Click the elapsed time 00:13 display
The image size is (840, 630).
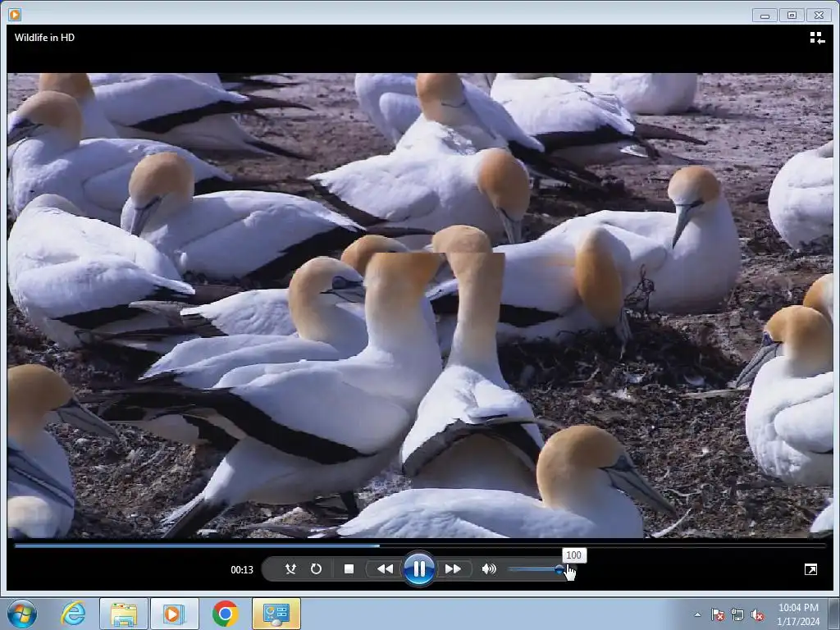click(242, 570)
